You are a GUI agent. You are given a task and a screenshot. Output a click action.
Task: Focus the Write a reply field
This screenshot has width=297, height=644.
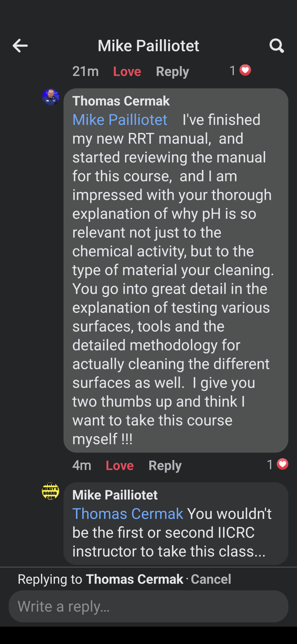tap(148, 606)
